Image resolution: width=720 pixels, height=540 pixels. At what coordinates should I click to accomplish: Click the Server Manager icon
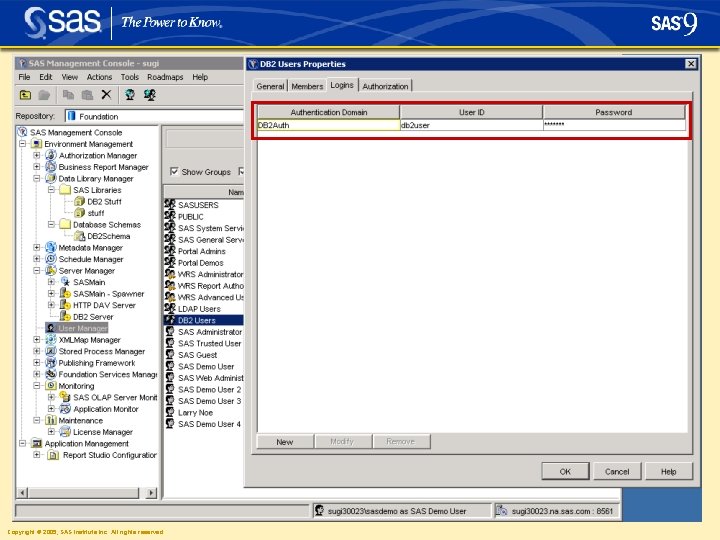[51, 270]
